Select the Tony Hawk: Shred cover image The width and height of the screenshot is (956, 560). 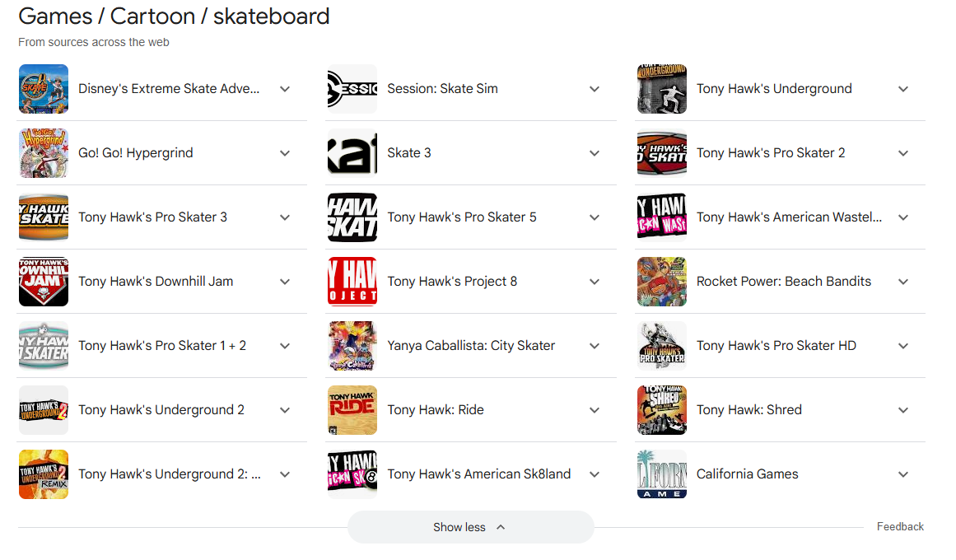661,410
